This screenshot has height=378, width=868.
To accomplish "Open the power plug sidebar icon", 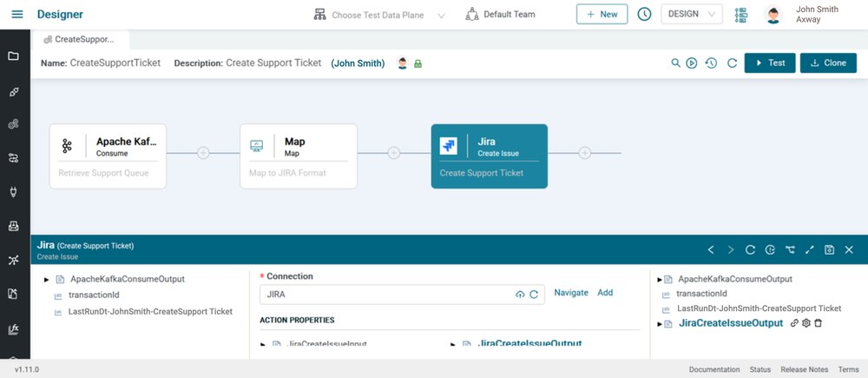I will coord(13,192).
